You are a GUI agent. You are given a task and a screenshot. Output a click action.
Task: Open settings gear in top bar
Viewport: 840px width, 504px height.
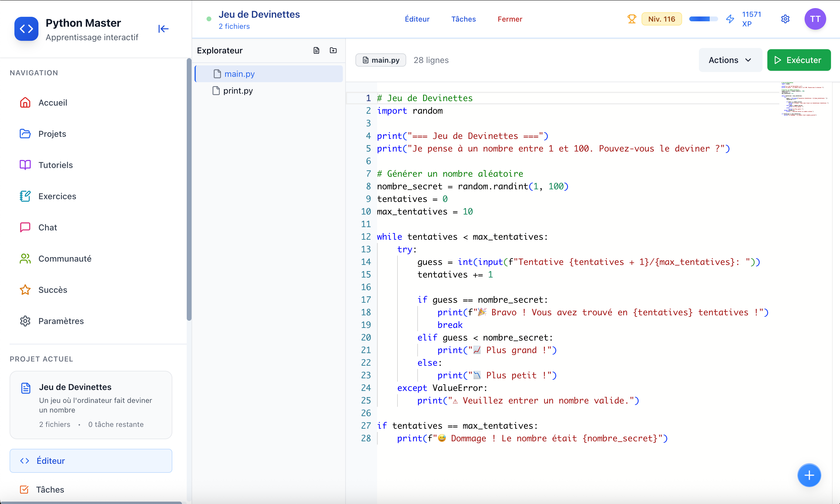point(785,19)
